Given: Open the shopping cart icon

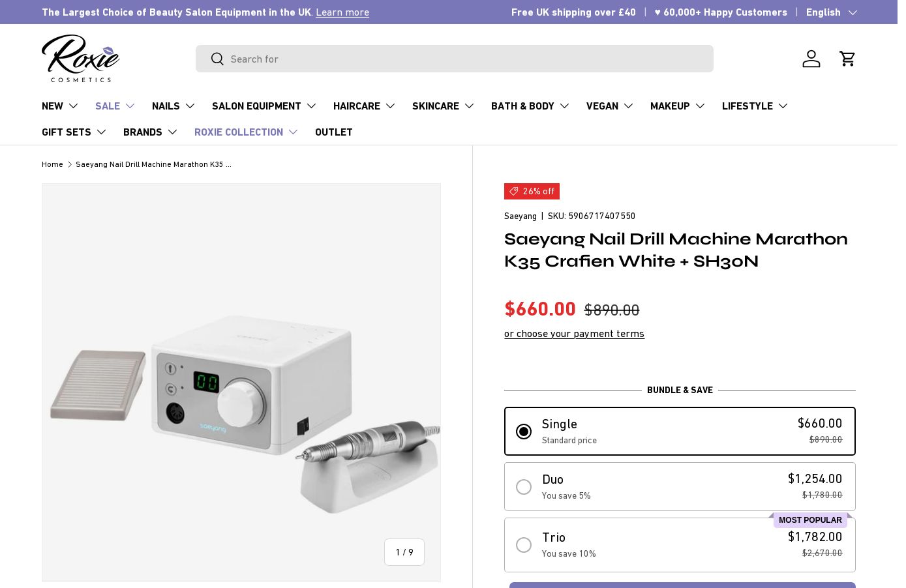Looking at the screenshot, I should tap(847, 59).
